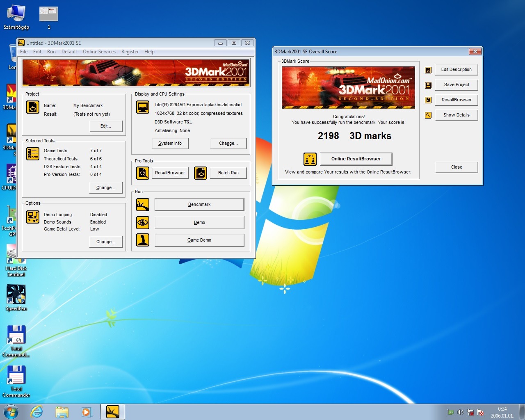
Task: Open the SpeedFan desktop shortcut
Action: (16, 294)
